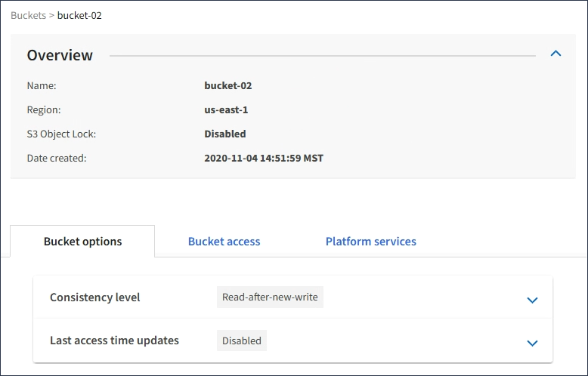The height and width of the screenshot is (376, 588).
Task: Click the Region field label
Action: pyautogui.click(x=44, y=110)
